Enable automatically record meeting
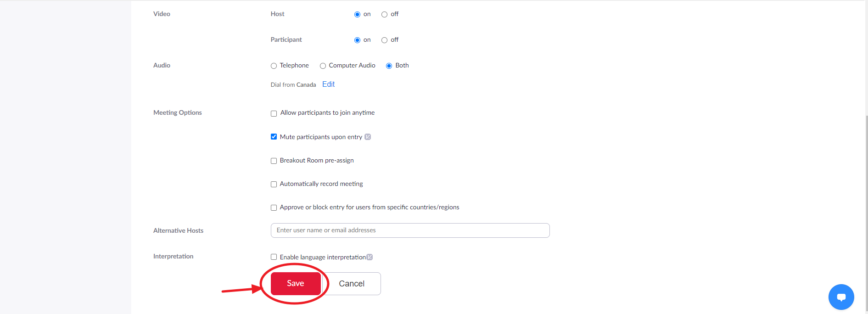This screenshot has width=868, height=314. 274,184
